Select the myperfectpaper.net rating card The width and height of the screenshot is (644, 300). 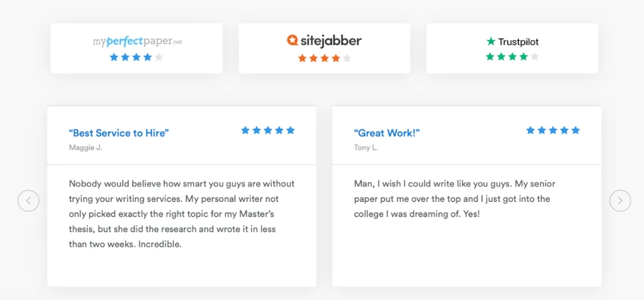137,48
